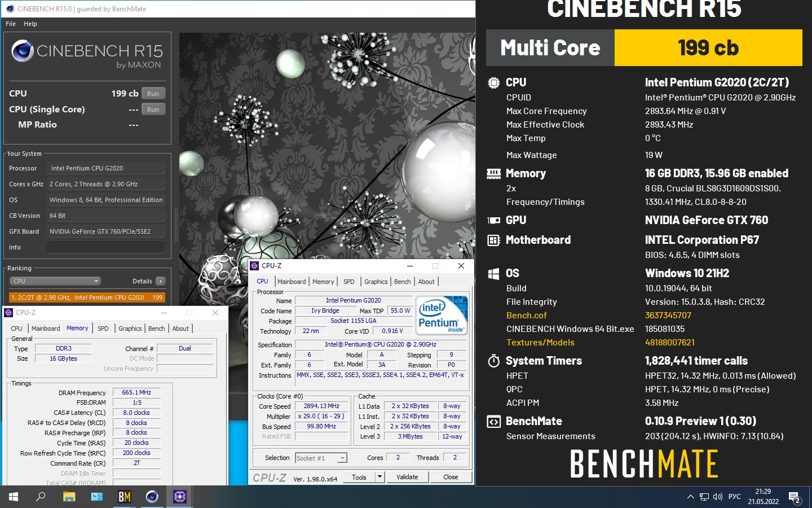Image resolution: width=812 pixels, height=508 pixels.
Task: Click GFX Board NVIDIA GeForce GTX 760 field
Action: 106,231
